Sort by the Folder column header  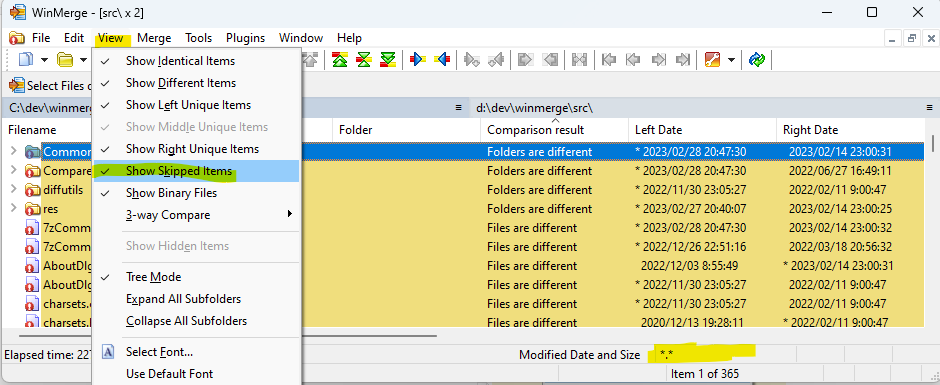pos(406,130)
